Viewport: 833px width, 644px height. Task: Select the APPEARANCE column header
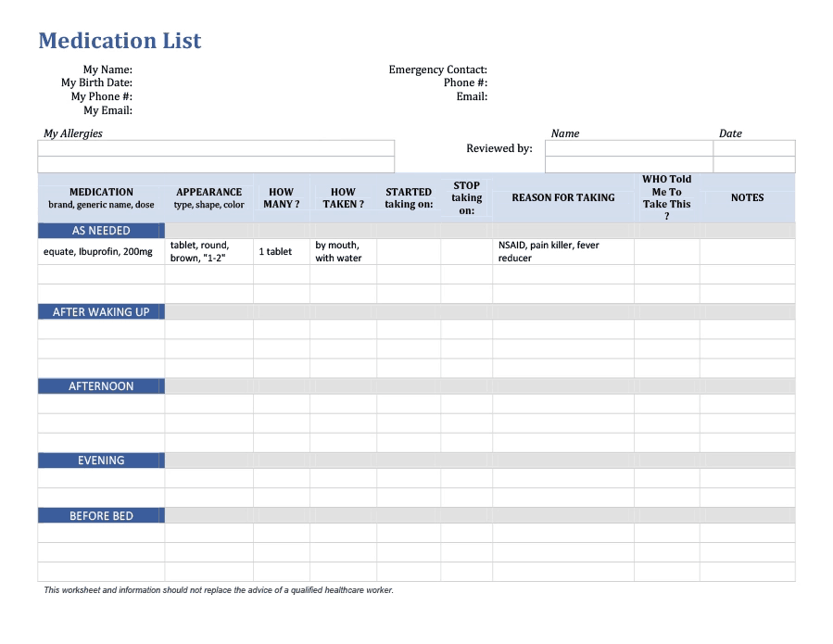click(208, 197)
